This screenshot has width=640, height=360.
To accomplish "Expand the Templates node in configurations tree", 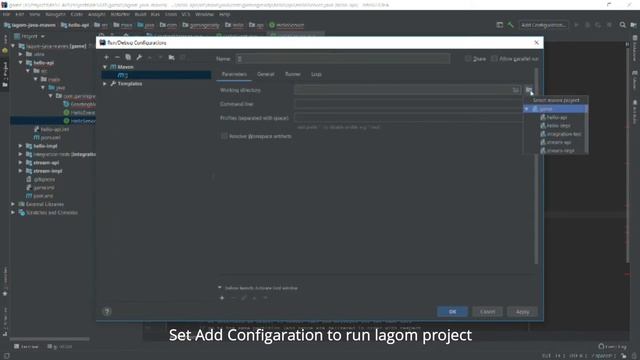I will point(105,84).
